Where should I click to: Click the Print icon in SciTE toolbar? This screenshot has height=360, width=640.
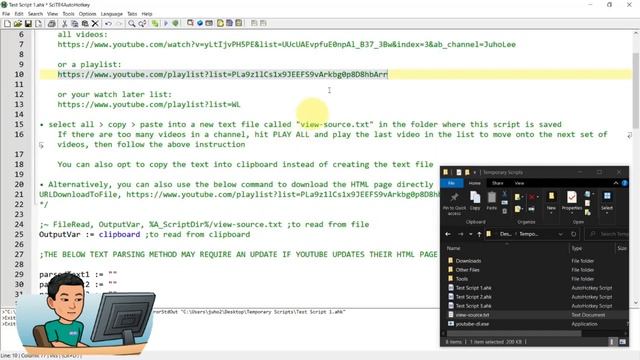[51, 24]
